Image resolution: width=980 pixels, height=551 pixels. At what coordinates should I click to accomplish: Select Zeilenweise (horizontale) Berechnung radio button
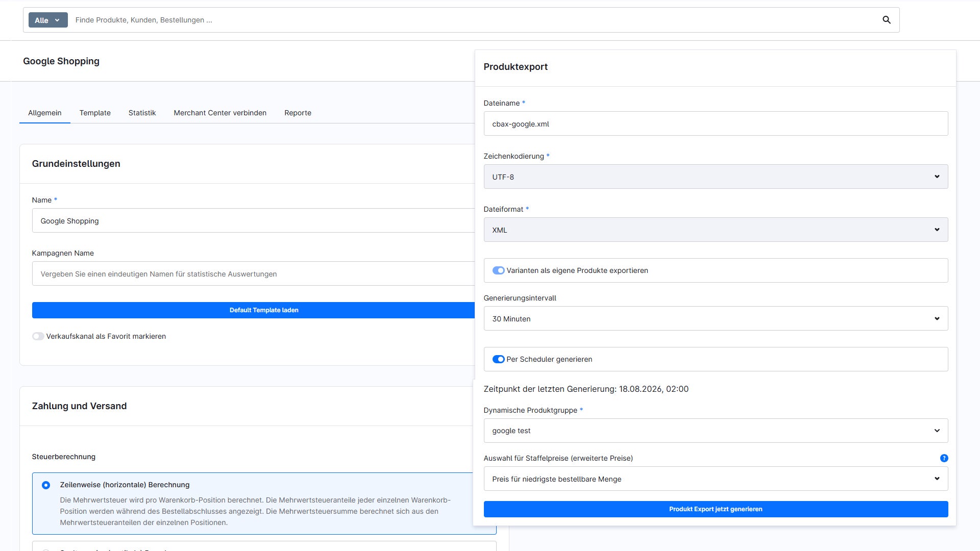coord(46,485)
